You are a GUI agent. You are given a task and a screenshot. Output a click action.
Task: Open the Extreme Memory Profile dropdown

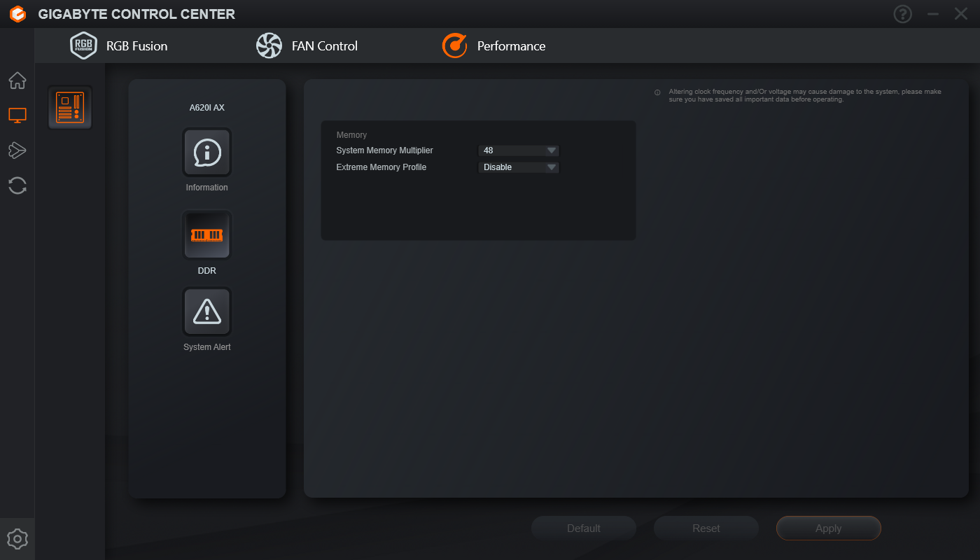[x=519, y=167]
